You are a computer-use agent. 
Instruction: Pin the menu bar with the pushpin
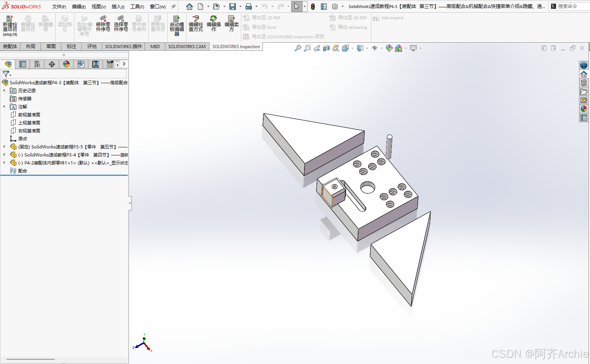point(173,7)
